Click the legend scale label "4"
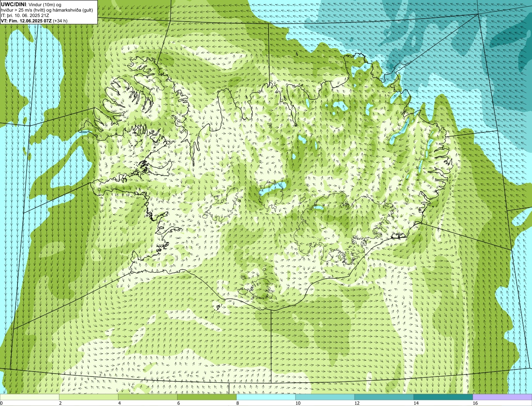Image resolution: width=532 pixels, height=406 pixels. pos(119,403)
